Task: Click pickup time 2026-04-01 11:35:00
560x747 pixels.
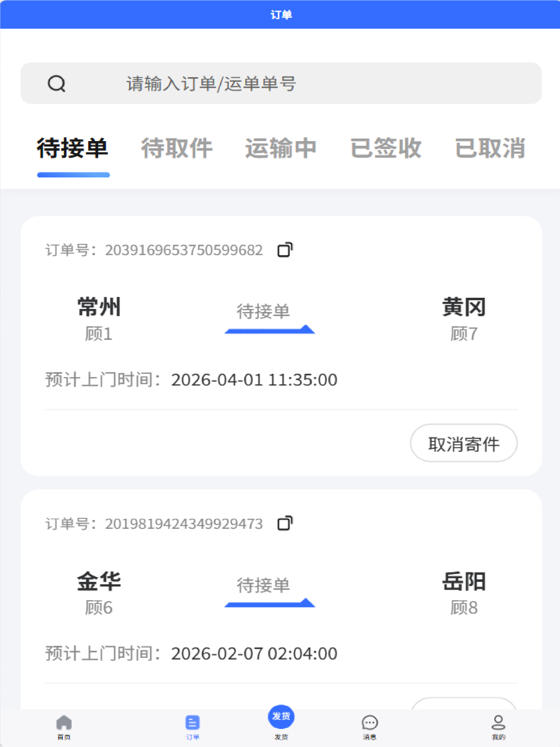Action: point(254,380)
